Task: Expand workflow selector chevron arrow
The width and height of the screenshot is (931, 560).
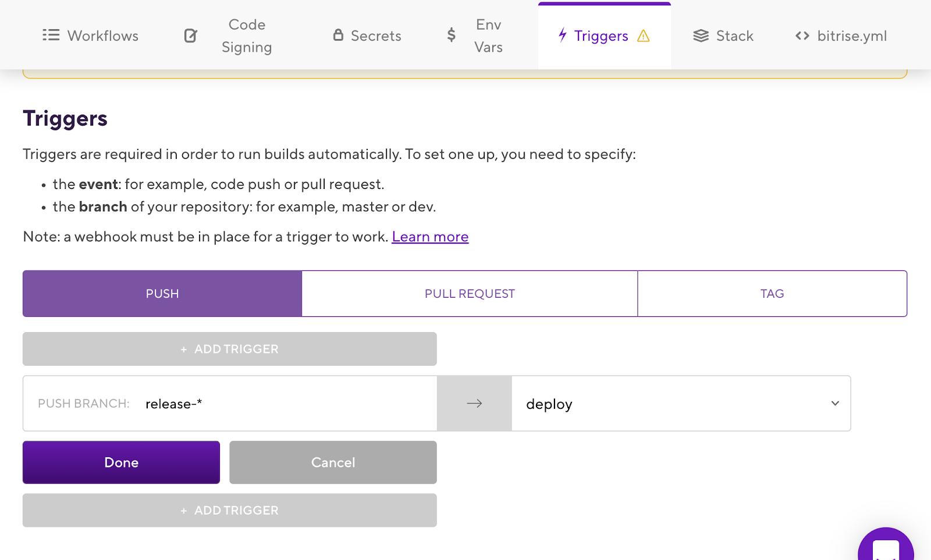Action: (x=835, y=404)
